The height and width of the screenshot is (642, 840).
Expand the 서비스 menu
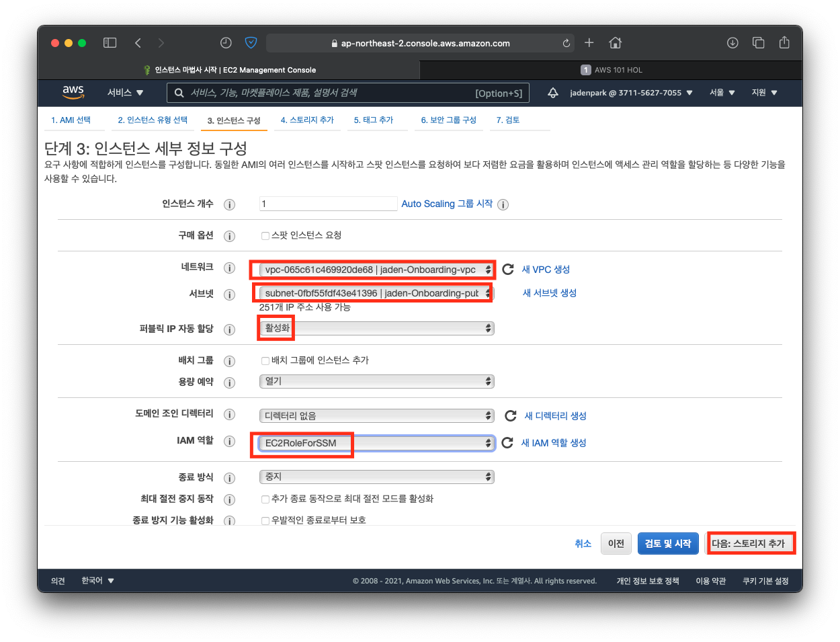tap(126, 93)
